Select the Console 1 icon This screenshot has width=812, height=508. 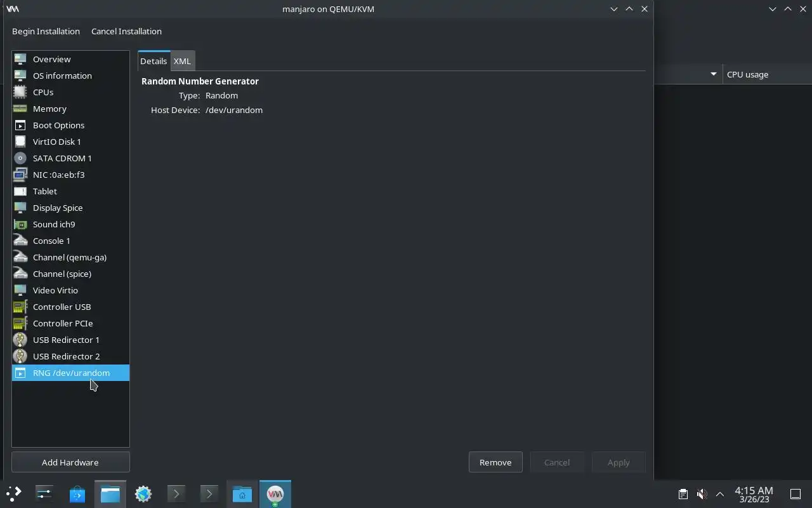click(x=20, y=241)
